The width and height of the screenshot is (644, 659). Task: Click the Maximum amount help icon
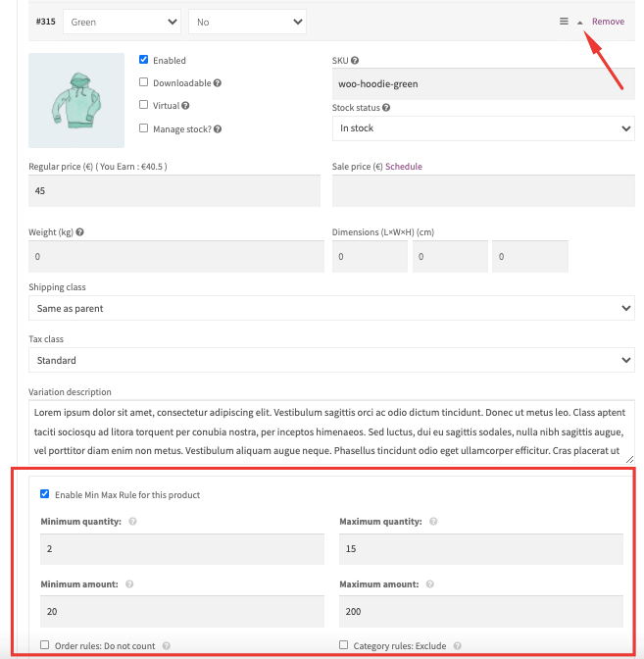click(429, 584)
